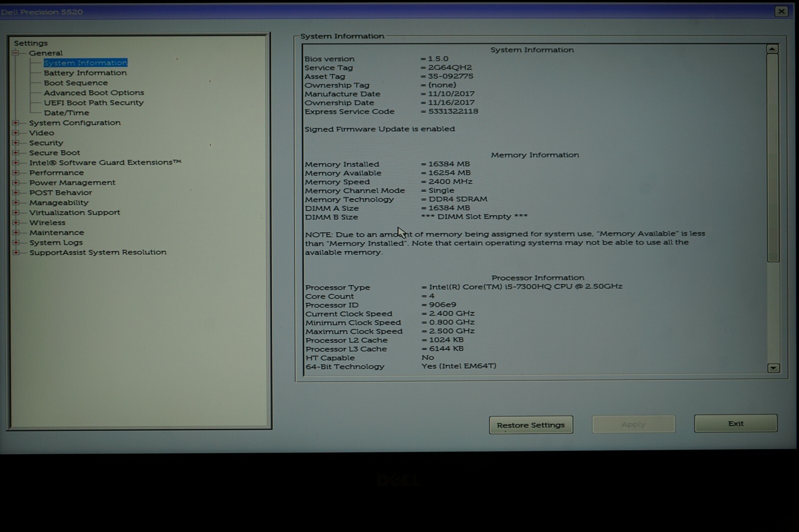Screen dimensions: 799x532
Task: Expand the Performance node
Action: [x=15, y=173]
